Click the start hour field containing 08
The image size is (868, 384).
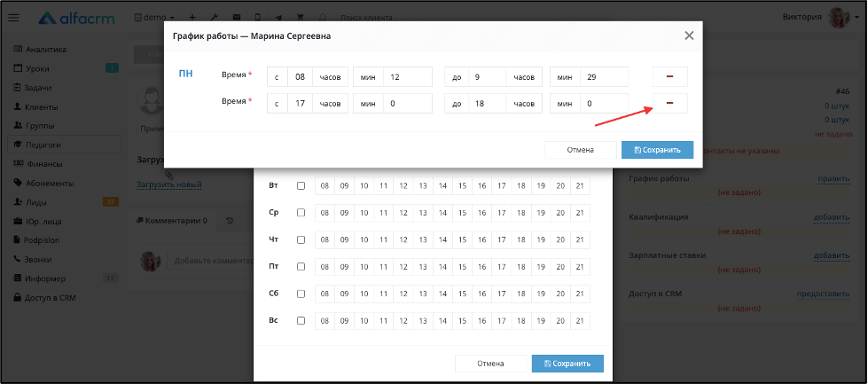[x=300, y=77]
